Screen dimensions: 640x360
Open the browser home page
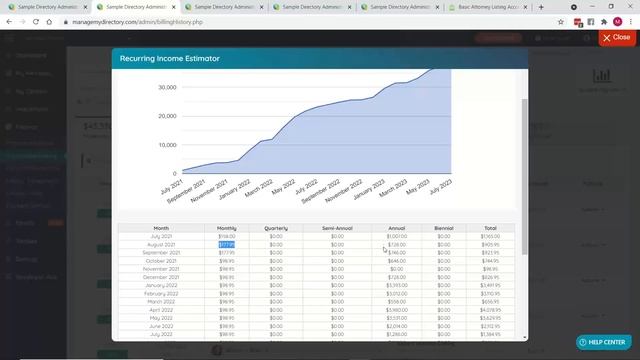click(x=49, y=22)
